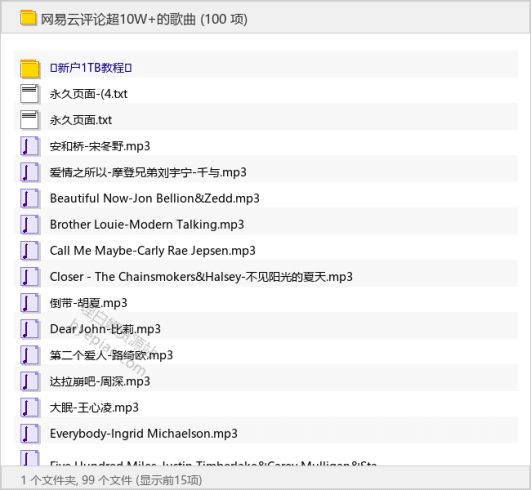Image resolution: width=531 pixels, height=490 pixels.
Task: Select Everybody-Ingrid Michaelson.mp3 file name
Action: pos(144,434)
